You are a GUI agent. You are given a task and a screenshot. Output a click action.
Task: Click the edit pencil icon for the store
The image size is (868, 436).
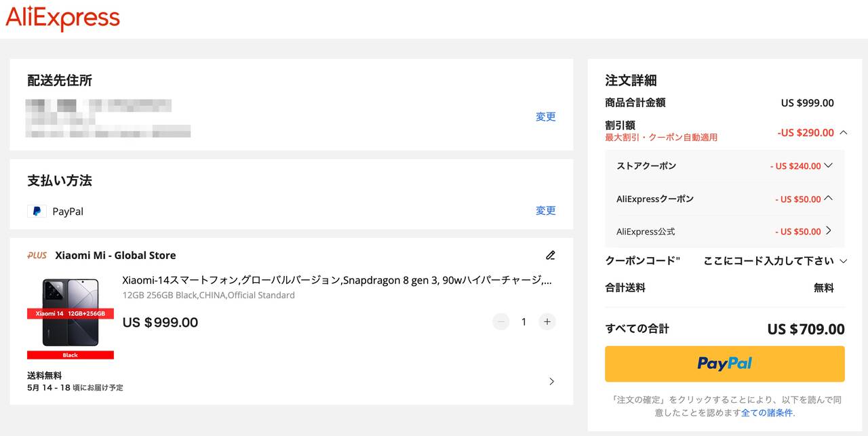(x=551, y=256)
